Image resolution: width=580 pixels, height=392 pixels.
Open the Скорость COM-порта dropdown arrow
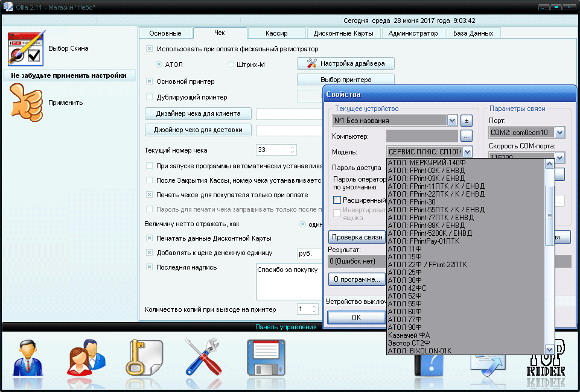pyautogui.click(x=559, y=157)
